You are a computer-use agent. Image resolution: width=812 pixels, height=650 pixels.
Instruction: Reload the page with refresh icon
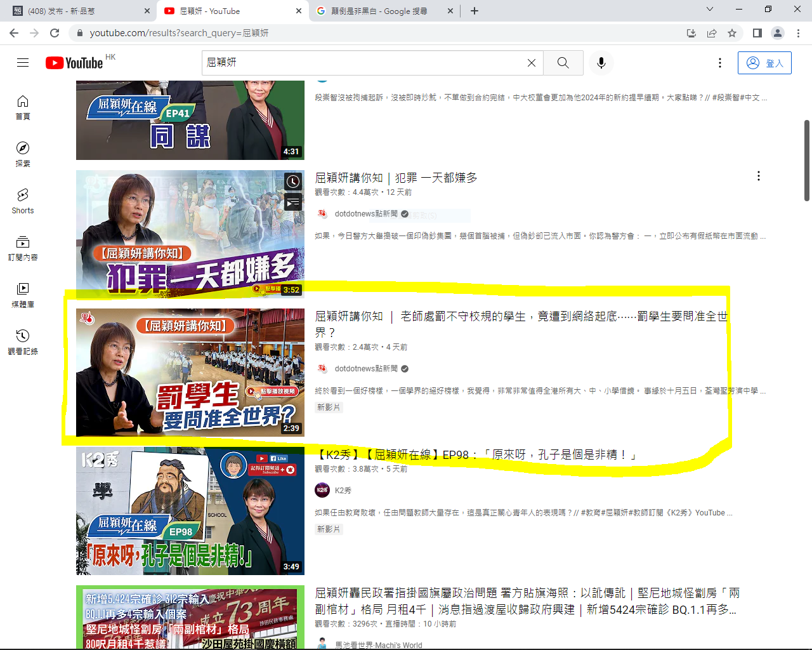coord(55,33)
